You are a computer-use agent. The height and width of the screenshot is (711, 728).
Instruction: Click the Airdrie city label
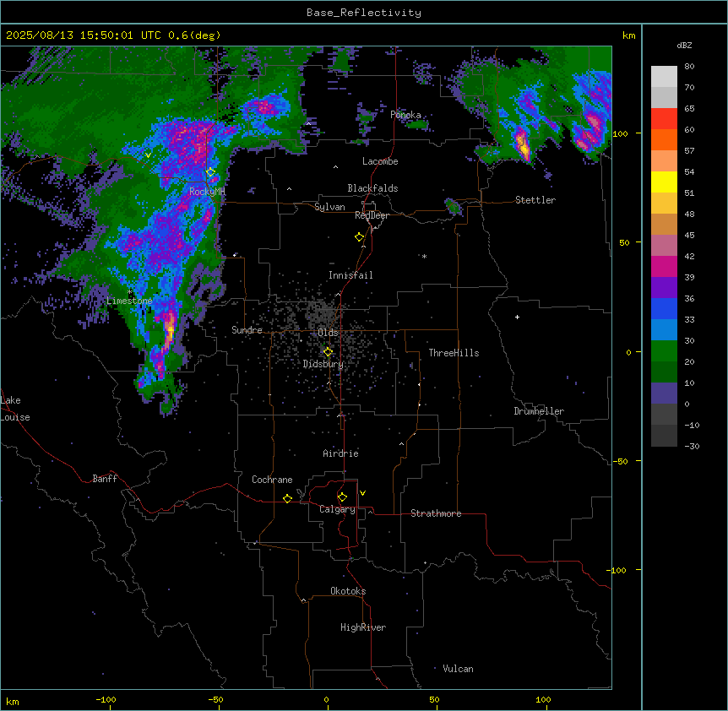[341, 453]
